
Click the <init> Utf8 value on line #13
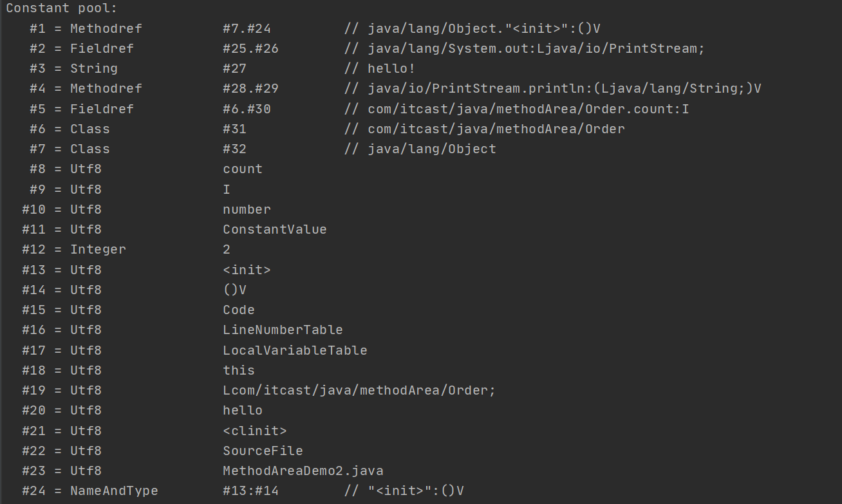click(247, 270)
